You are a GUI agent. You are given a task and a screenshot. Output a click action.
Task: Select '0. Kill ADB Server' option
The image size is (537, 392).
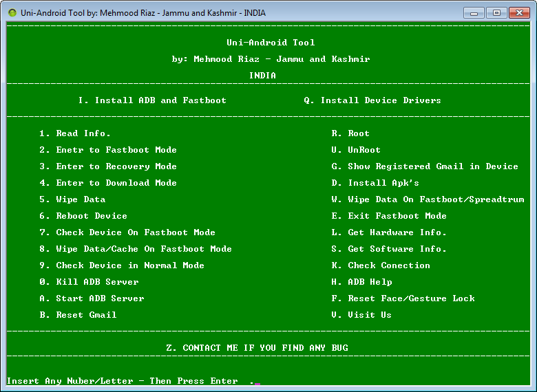89,282
